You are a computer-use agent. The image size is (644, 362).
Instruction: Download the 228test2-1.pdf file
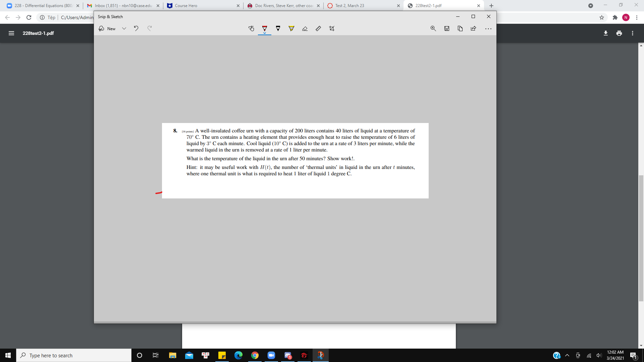pyautogui.click(x=606, y=33)
